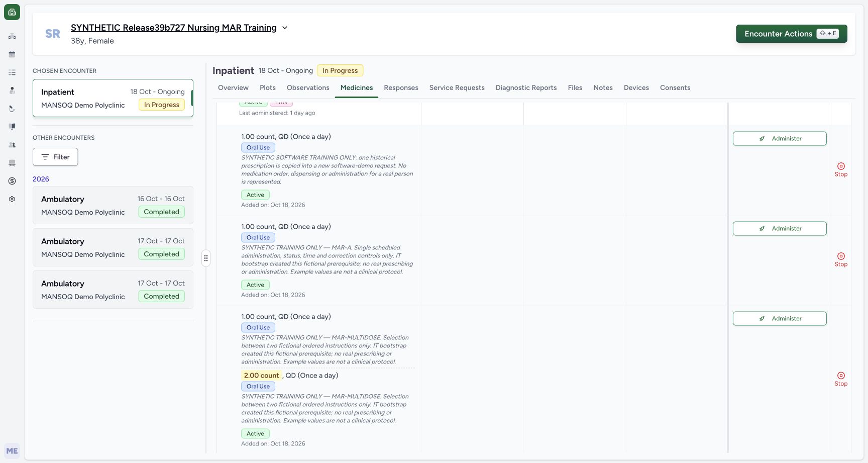Open the Notes tab

click(x=603, y=87)
